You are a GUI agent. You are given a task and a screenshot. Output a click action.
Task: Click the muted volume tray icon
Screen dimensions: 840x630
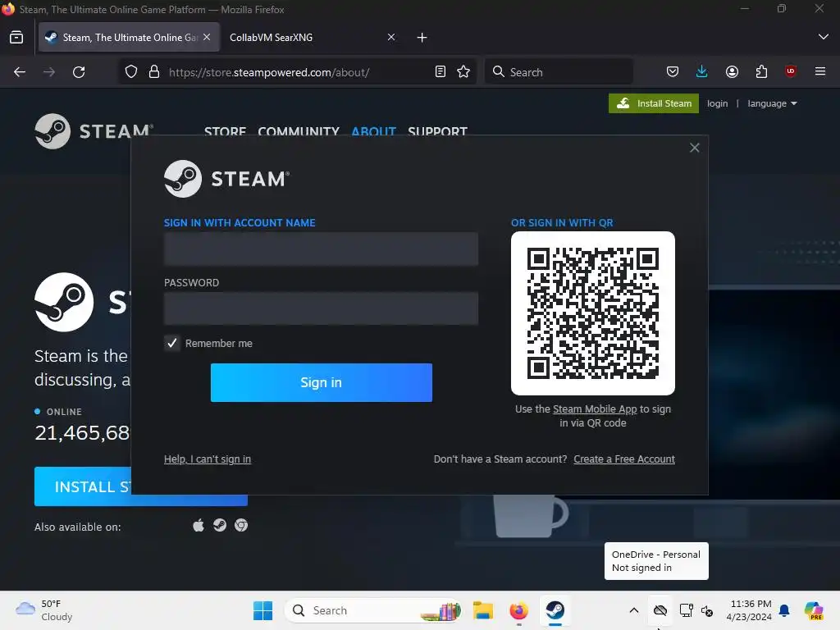click(x=707, y=610)
